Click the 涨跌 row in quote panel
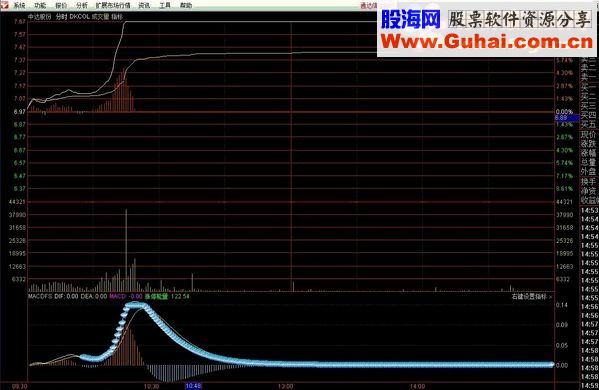This screenshot has width=599, height=390. pyautogui.click(x=588, y=144)
